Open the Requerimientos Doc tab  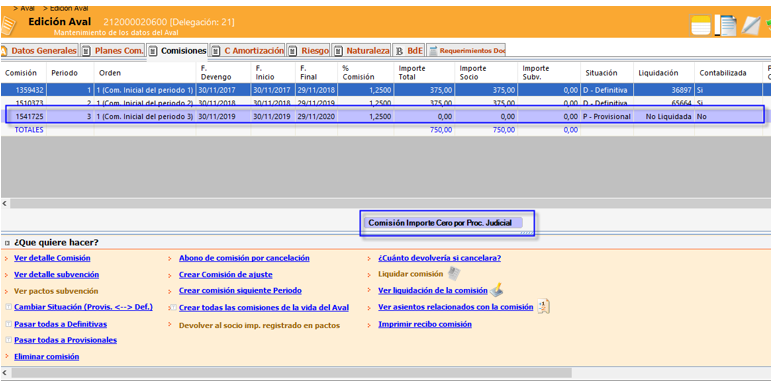[466, 50]
